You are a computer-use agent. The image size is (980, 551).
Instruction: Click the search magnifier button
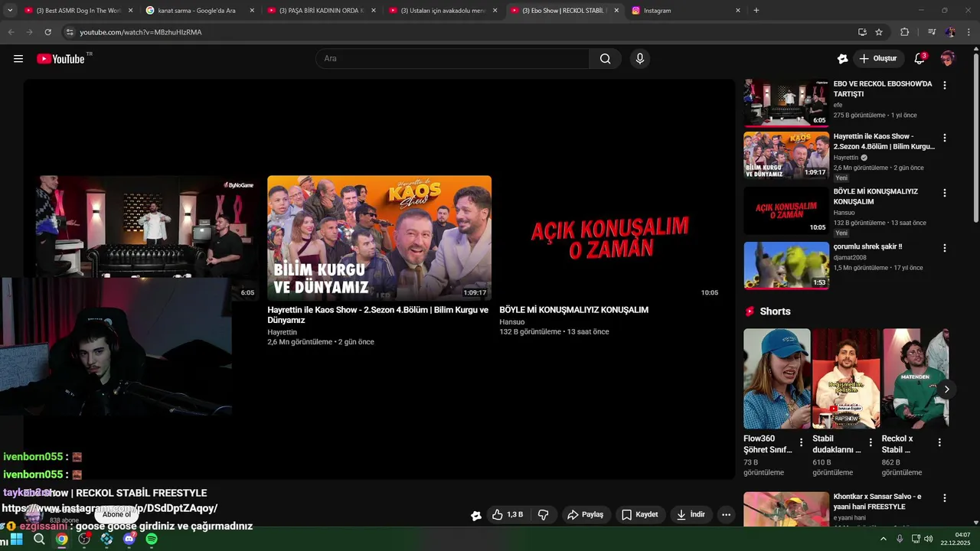[x=605, y=59]
